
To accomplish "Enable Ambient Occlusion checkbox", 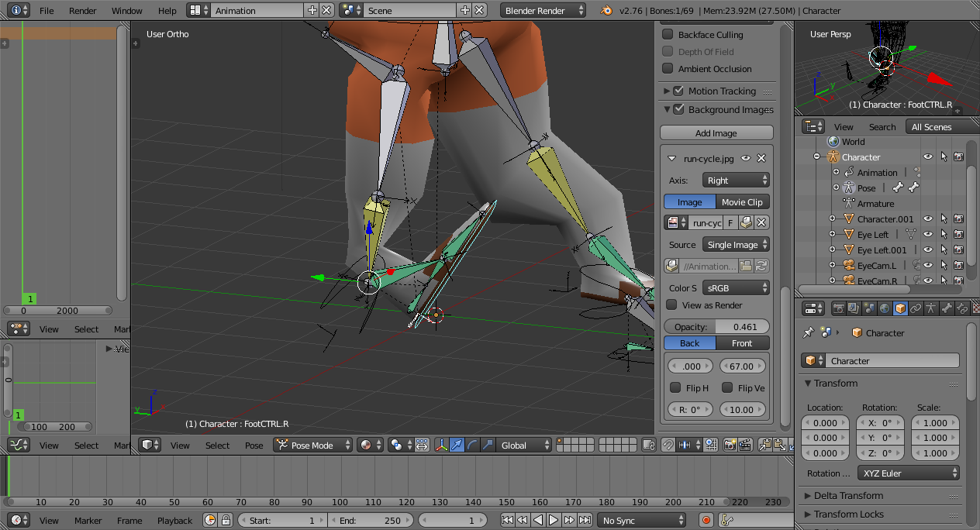I will click(x=667, y=68).
